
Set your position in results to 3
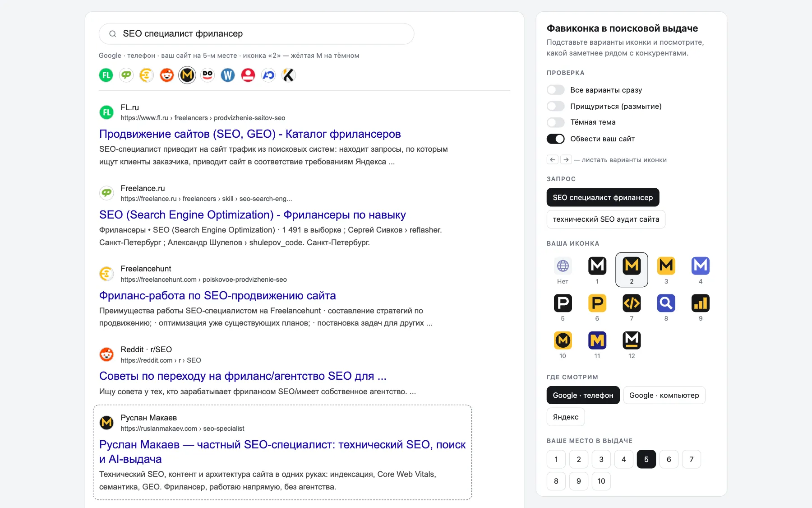pos(601,459)
